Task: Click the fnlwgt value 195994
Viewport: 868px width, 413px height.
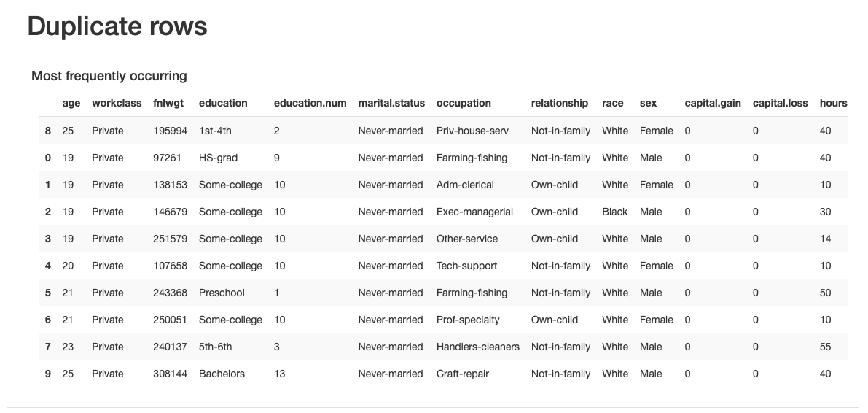Action: point(171,131)
